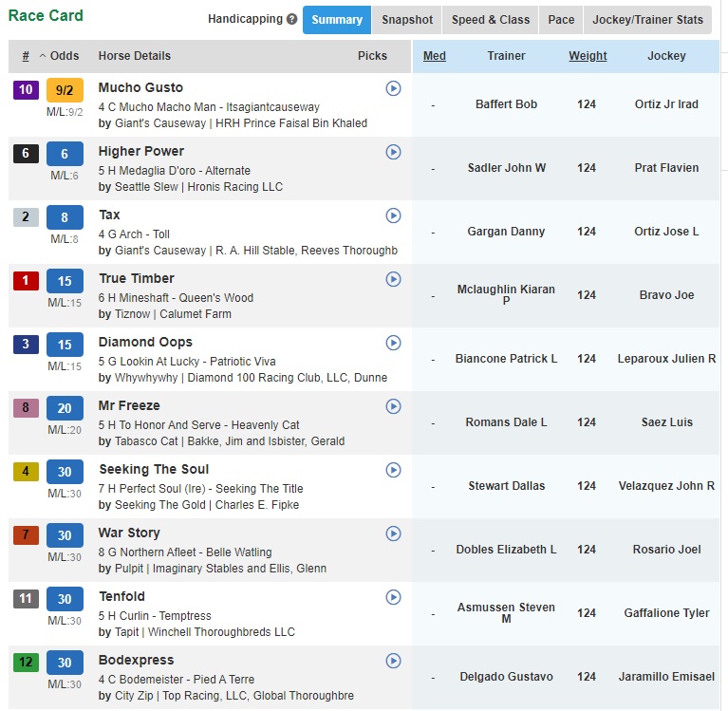Viewport: 728px width, 711px height.
Task: Click the horse name Higher Power
Action: (x=141, y=151)
